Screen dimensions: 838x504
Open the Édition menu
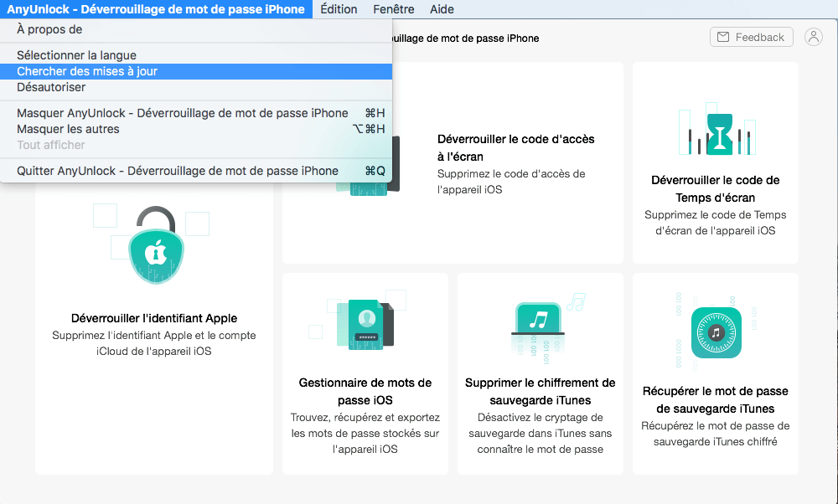[x=339, y=9]
